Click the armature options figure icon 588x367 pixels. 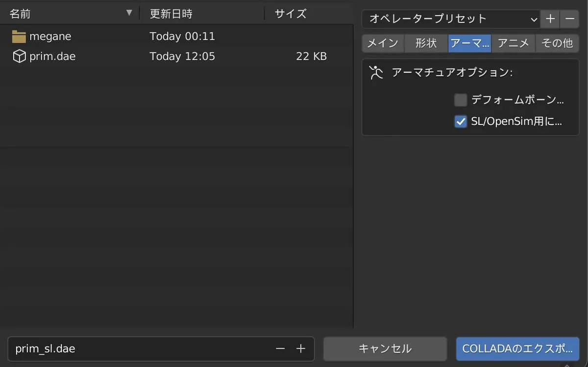click(x=376, y=73)
